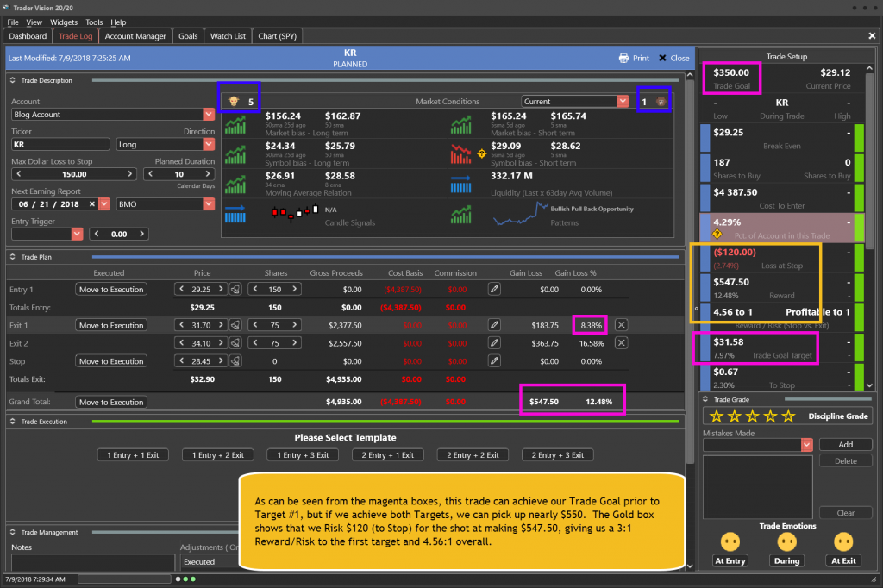The width and height of the screenshot is (883, 588).
Task: Click the Liquidity bars icon
Action: coord(460,185)
